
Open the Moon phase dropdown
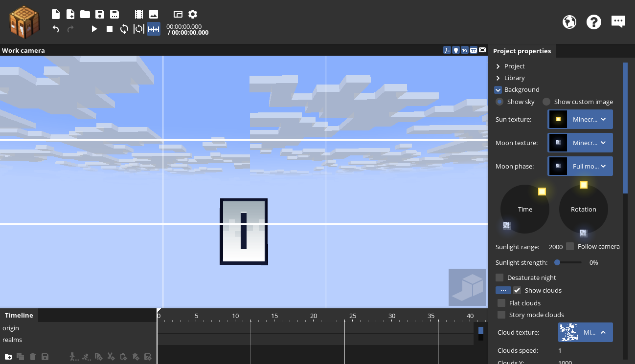[580, 166]
